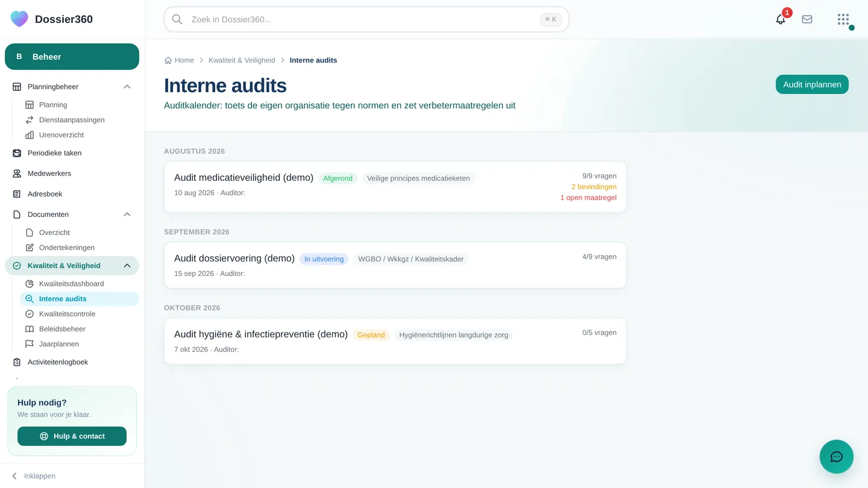Click the ⌘K shortcut badge
The height and width of the screenshot is (488, 868).
coord(551,19)
